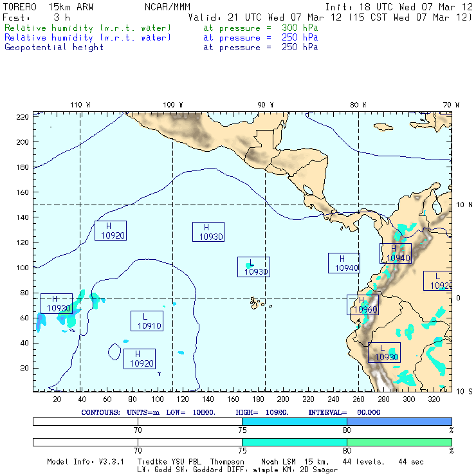Click the '90 W' longitude label
This screenshot has height=476, width=476.
point(265,105)
